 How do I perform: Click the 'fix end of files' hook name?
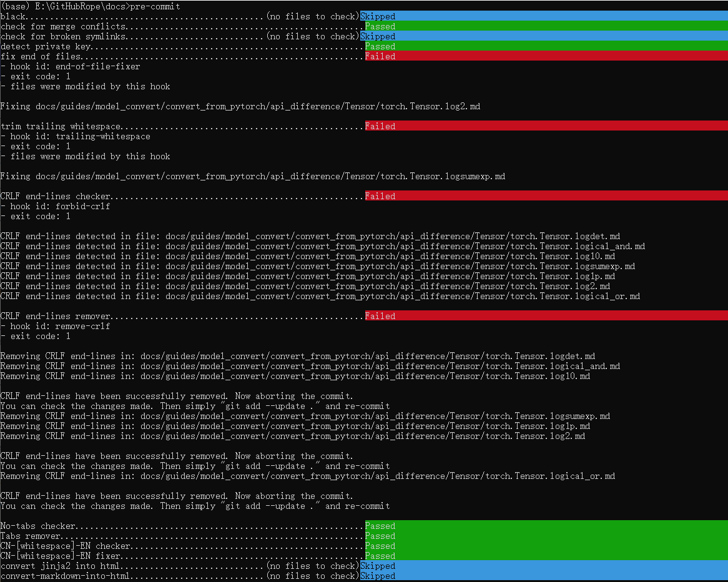(41, 56)
